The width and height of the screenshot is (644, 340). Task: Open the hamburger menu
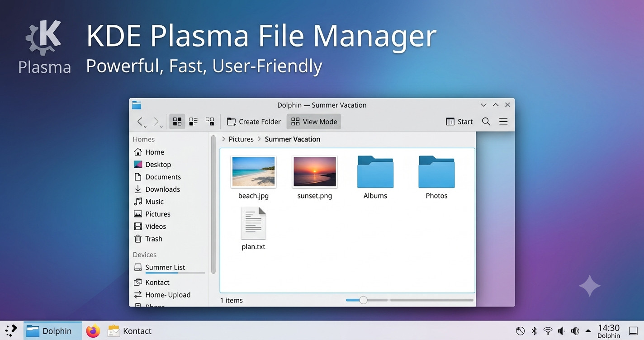503,122
